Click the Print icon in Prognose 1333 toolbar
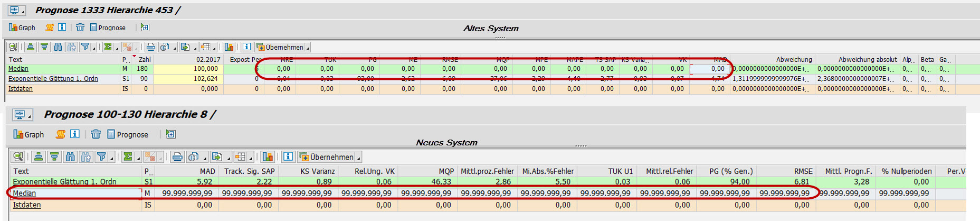The image size is (980, 221). tap(150, 47)
